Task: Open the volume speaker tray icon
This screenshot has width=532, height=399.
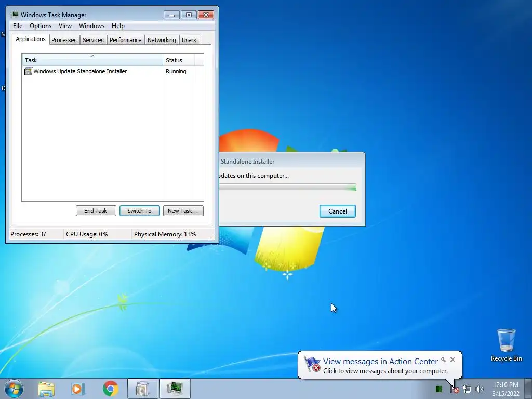Action: pyautogui.click(x=480, y=389)
